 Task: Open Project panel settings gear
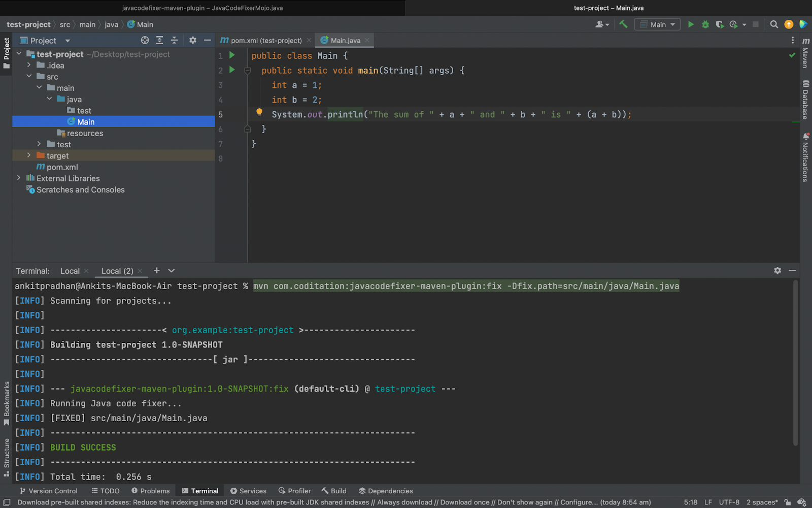tap(193, 40)
